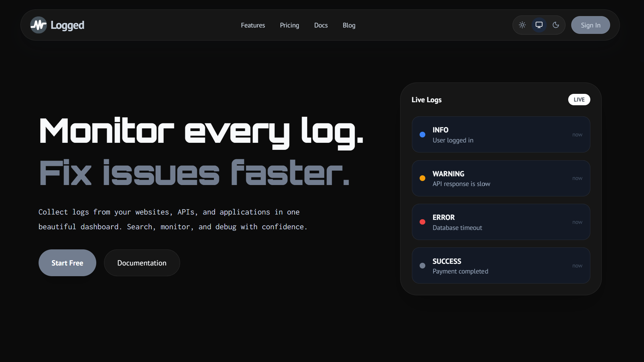Open the Blog nav link
This screenshot has width=644, height=362.
pos(349,25)
